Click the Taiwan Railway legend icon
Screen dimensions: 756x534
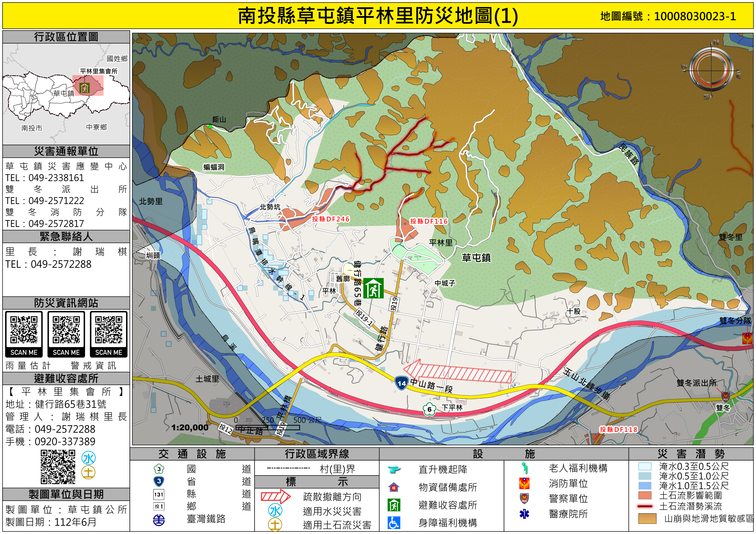pyautogui.click(x=159, y=520)
